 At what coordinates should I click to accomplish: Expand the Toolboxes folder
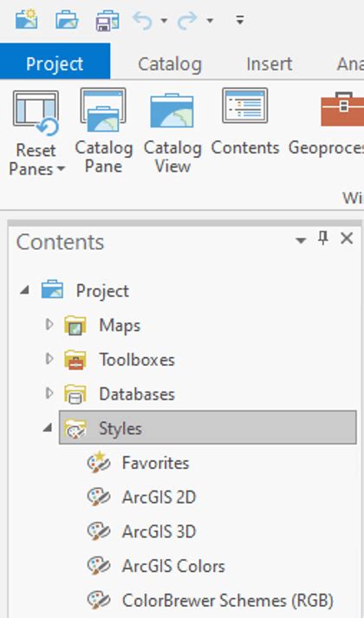pos(49,359)
